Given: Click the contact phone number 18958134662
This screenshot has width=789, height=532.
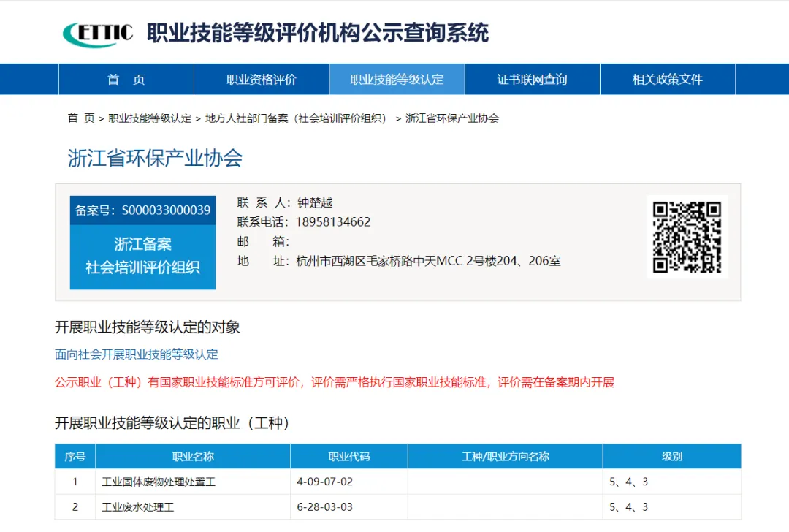Looking at the screenshot, I should [333, 222].
